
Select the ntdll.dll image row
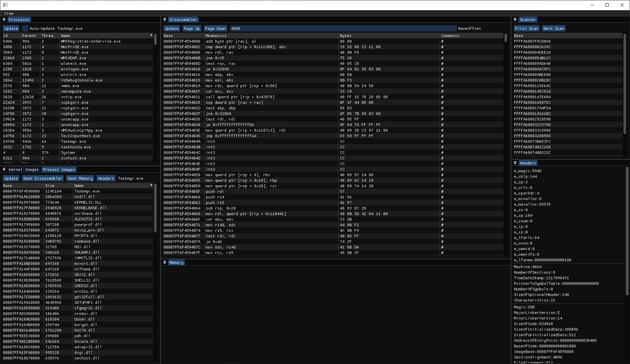click(x=84, y=197)
